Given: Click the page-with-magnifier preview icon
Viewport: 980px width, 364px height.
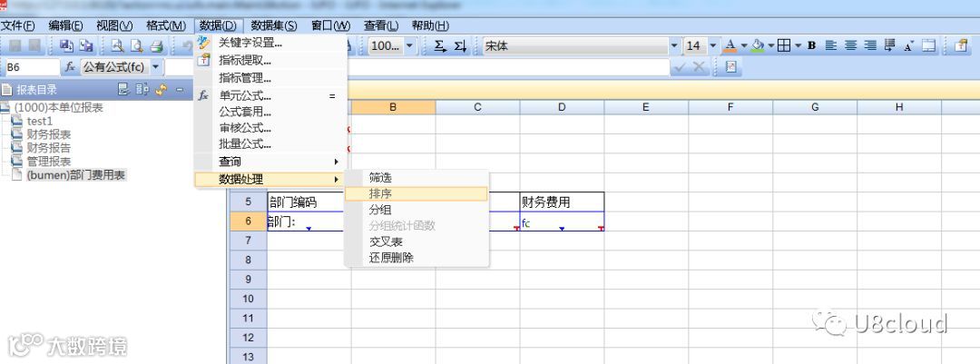Looking at the screenshot, I should pos(136,45).
